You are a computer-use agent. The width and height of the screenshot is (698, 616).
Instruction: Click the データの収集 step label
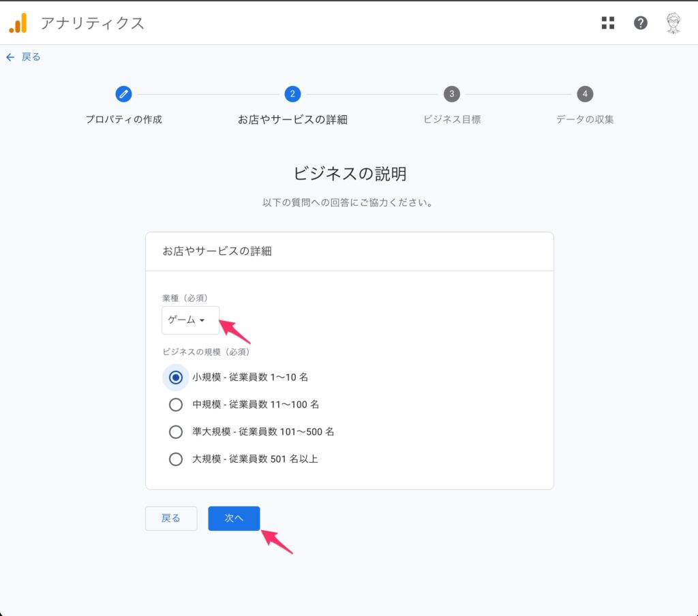584,119
